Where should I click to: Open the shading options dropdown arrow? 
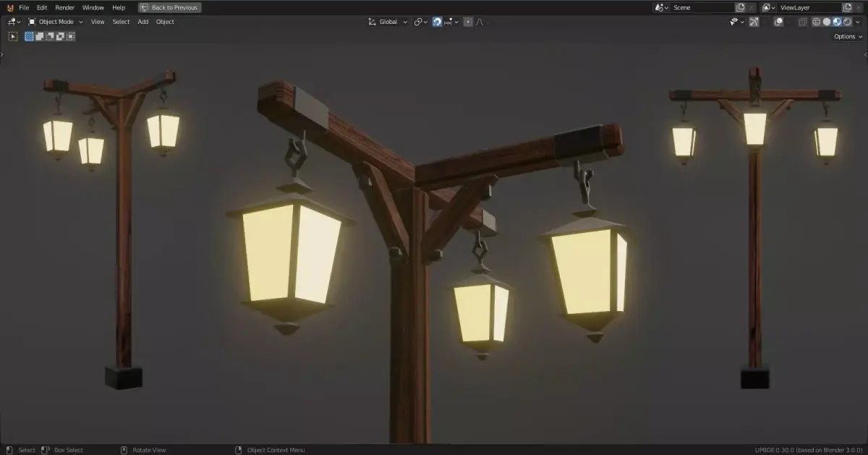[857, 22]
